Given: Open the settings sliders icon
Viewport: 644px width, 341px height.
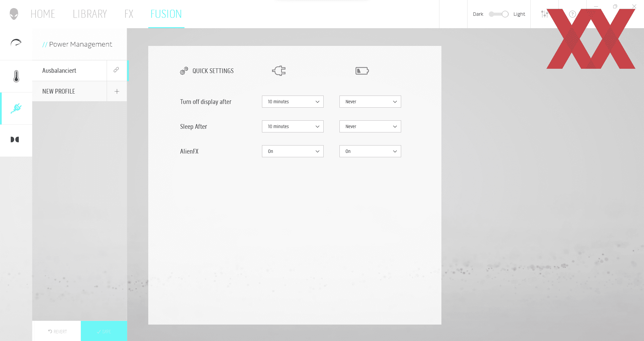Looking at the screenshot, I should [544, 14].
